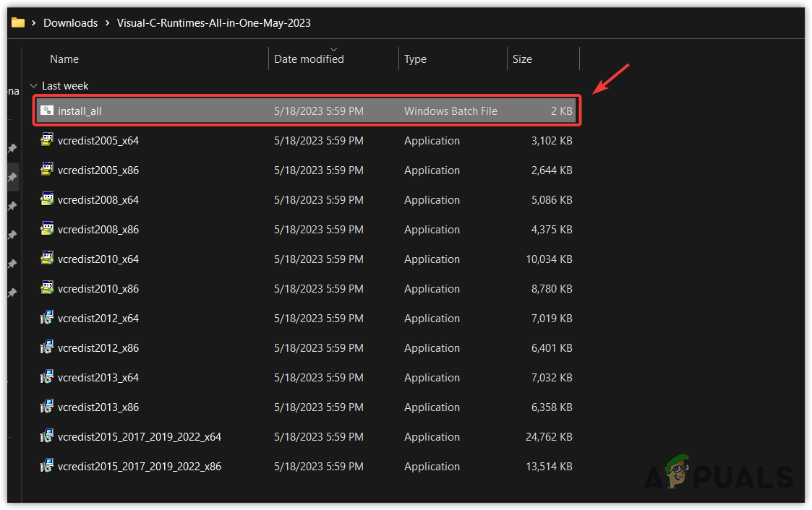The width and height of the screenshot is (812, 510).
Task: Select the vcredist2010_x64 file icon
Action: point(47,259)
